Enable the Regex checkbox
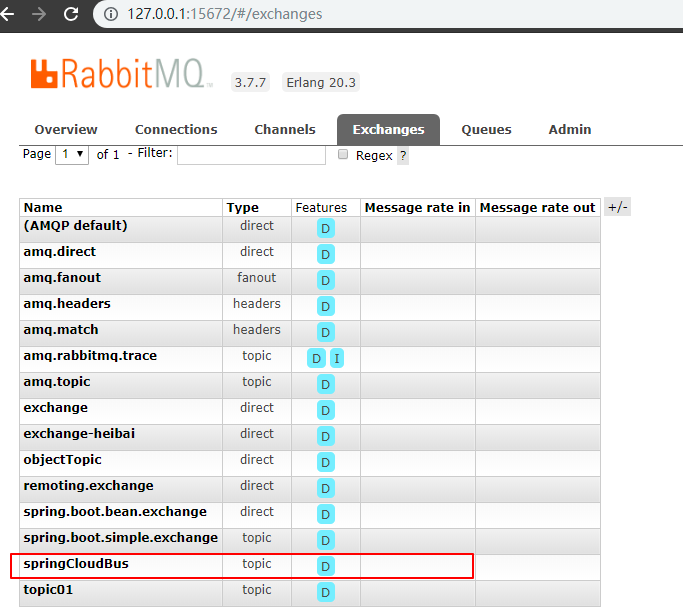 coord(343,155)
